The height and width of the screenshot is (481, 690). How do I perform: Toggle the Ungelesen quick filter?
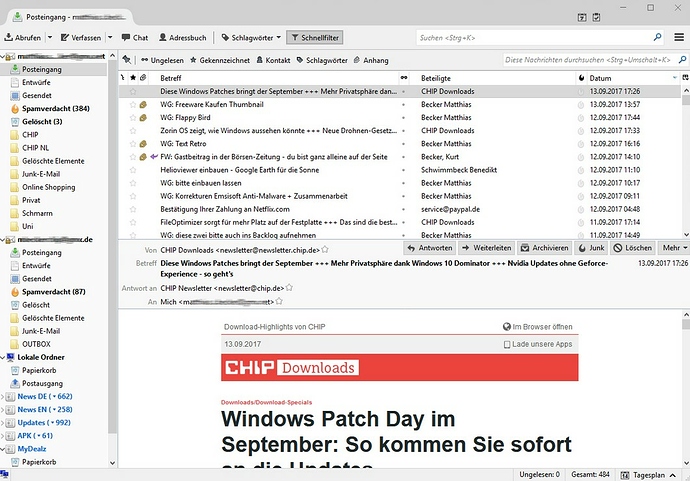pos(162,60)
